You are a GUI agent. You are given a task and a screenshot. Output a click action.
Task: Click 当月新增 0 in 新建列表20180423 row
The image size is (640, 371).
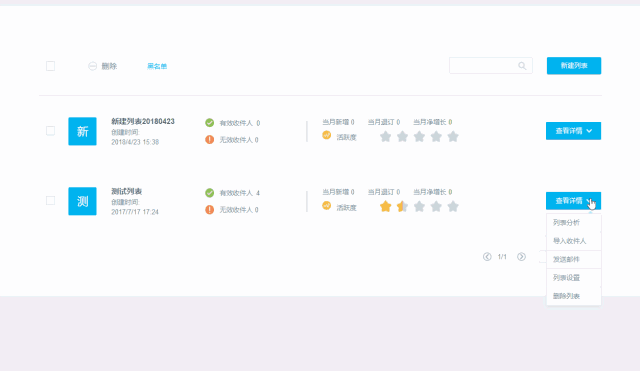338,122
